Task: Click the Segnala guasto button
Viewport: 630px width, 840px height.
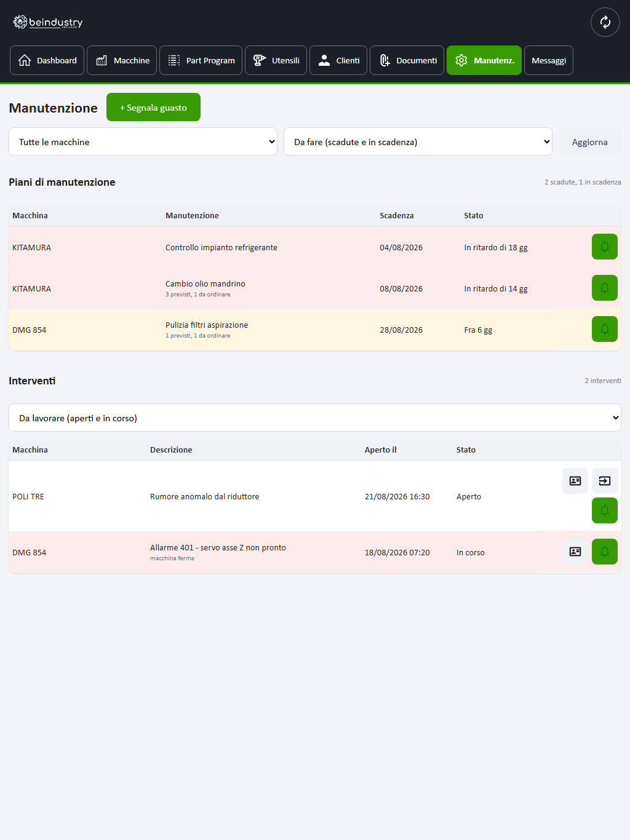Action: pyautogui.click(x=153, y=107)
